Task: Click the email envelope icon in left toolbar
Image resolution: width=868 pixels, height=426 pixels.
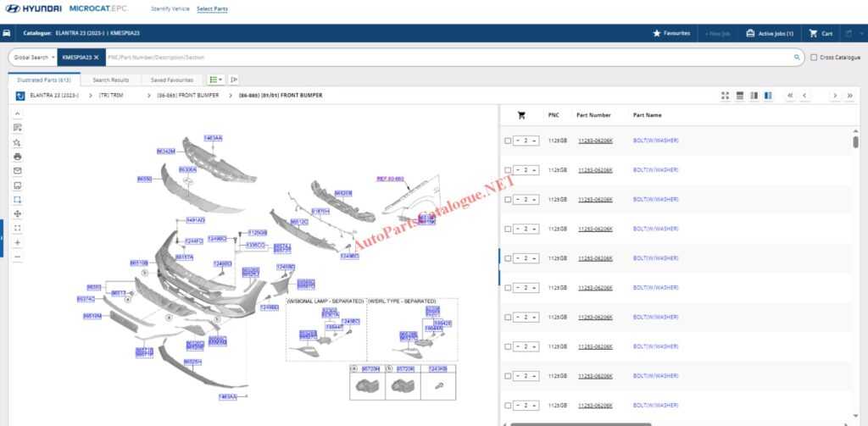Action: click(18, 171)
